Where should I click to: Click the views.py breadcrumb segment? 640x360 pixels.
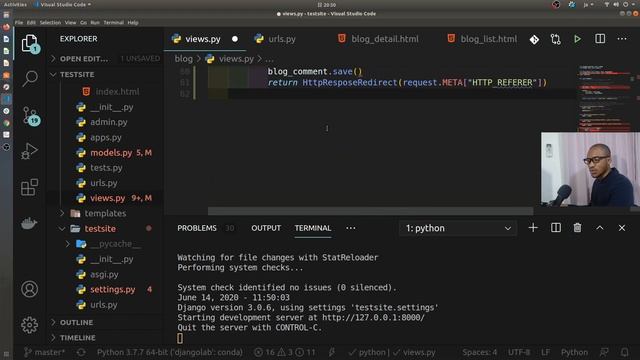tap(236, 59)
